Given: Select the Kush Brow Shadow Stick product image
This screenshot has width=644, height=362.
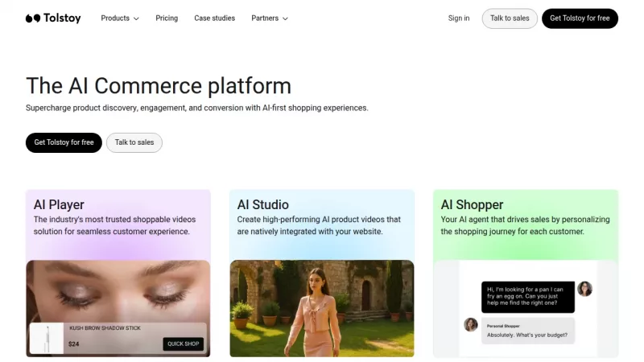Looking at the screenshot, I should coord(47,338).
